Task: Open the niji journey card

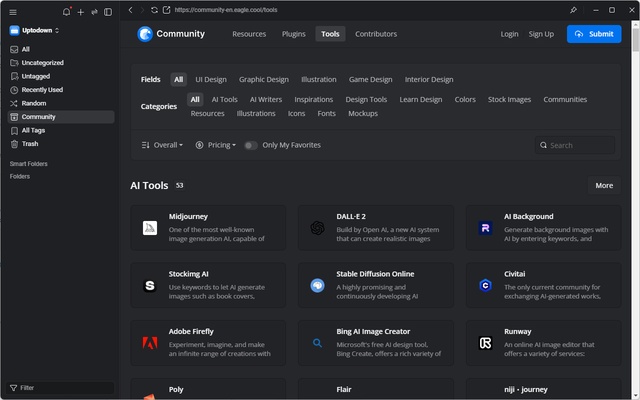Action: (x=543, y=389)
